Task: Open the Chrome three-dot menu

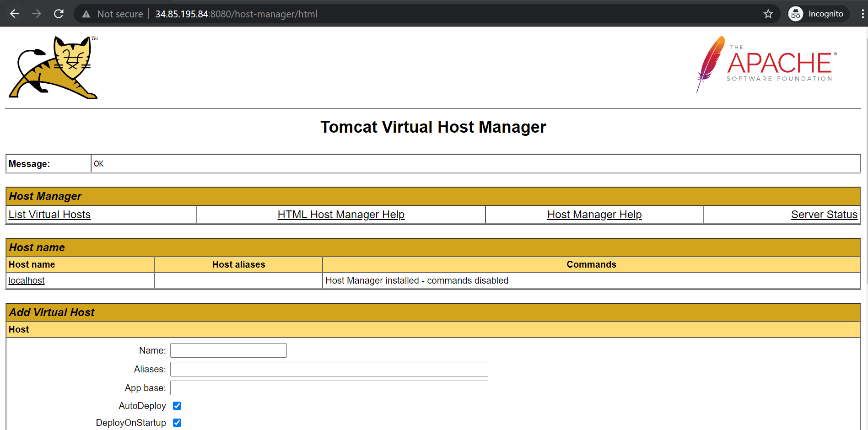Action: pos(863,14)
